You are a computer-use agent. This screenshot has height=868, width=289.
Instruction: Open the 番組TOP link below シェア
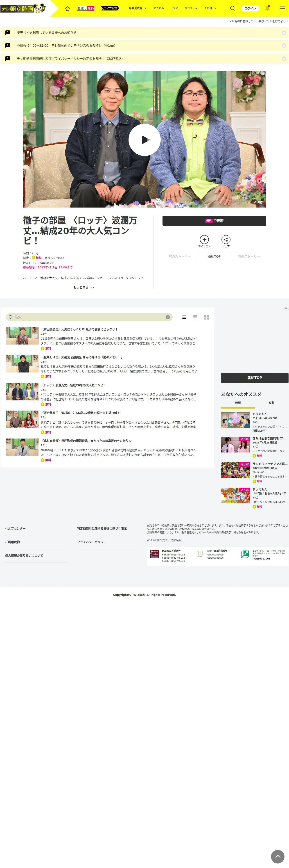click(214, 256)
